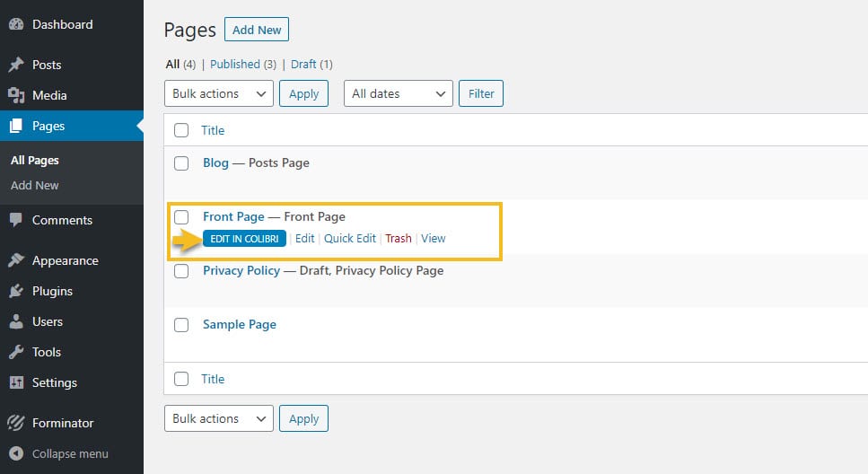Click Quick Edit under Front Page
Viewport: 868px width, 474px height.
[x=350, y=238]
